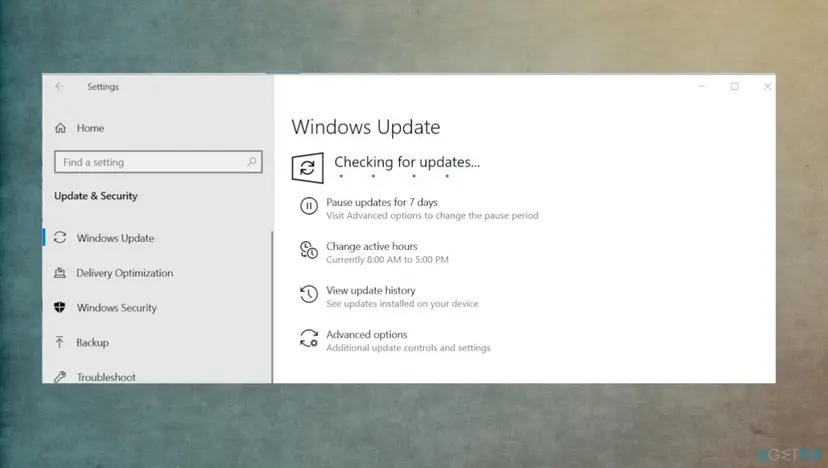
Task: Maximize the Settings window
Action: [x=735, y=86]
